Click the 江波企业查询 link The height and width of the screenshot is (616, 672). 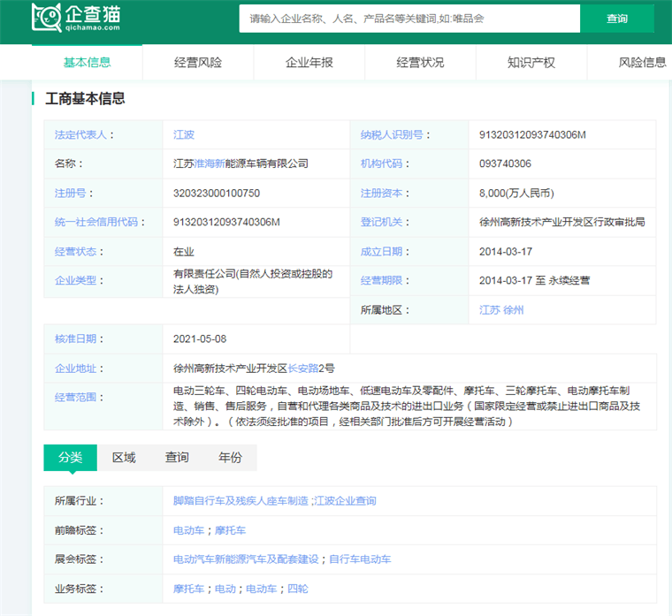345,501
